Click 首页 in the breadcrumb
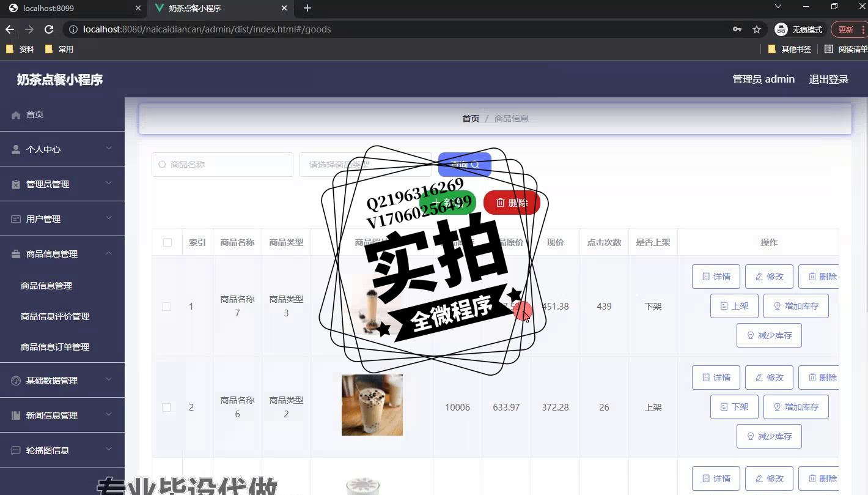The height and width of the screenshot is (495, 868). click(471, 119)
